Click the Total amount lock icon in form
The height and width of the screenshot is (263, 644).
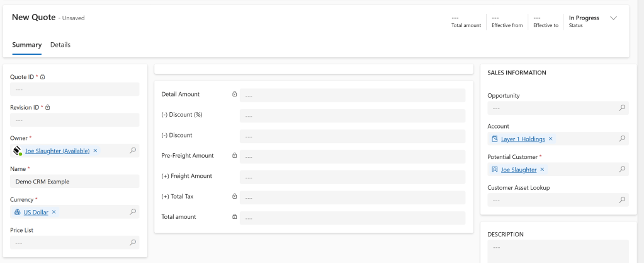click(235, 216)
